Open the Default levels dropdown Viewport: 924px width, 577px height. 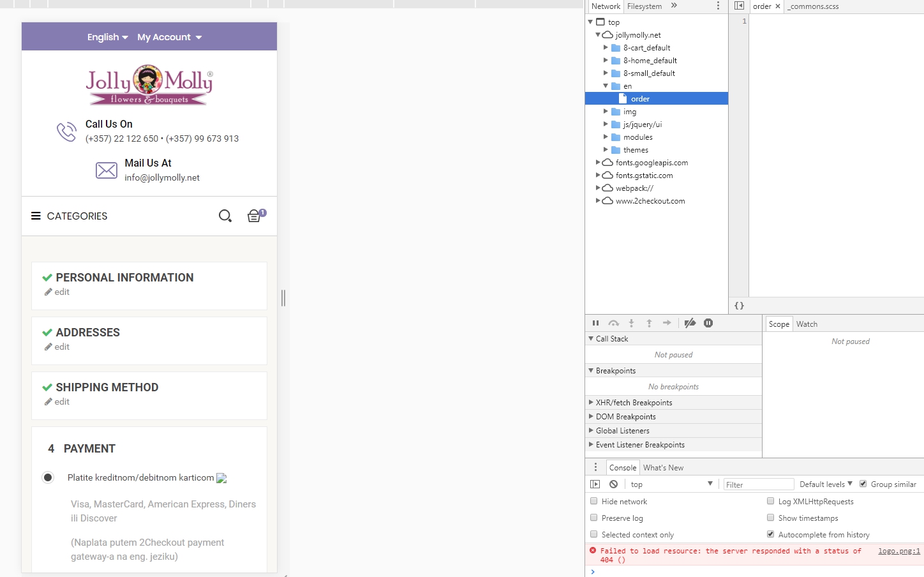click(826, 484)
